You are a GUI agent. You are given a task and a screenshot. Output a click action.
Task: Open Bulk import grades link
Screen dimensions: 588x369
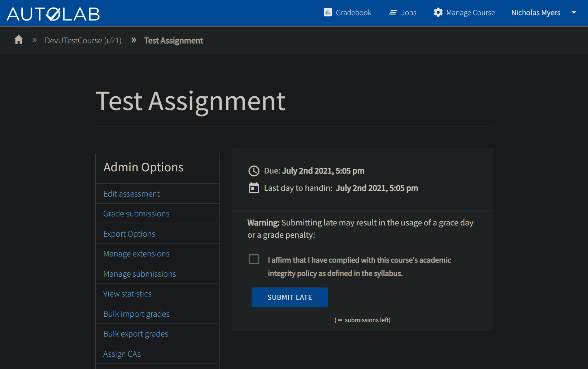coord(136,314)
